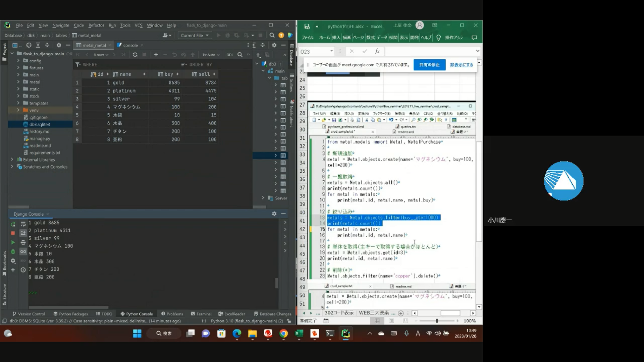The height and width of the screenshot is (362, 644).
Task: Open Django Console settings gear
Action: (274, 214)
